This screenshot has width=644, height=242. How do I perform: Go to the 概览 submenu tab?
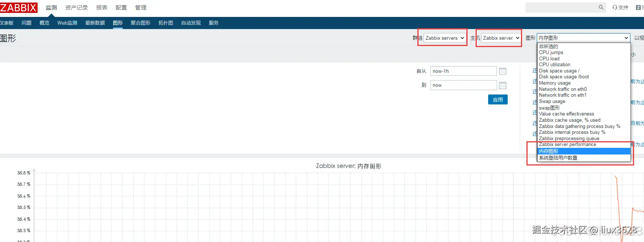[x=45, y=23]
